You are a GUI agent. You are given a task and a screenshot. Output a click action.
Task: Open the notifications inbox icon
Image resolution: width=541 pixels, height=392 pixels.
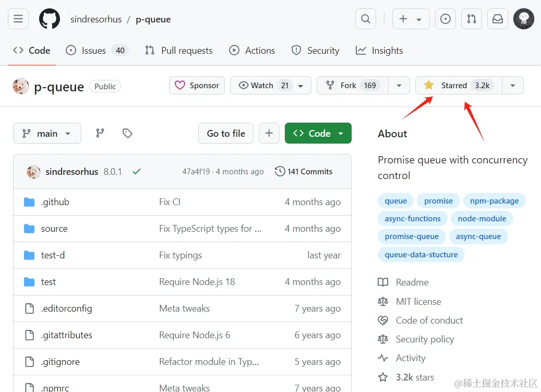click(498, 19)
